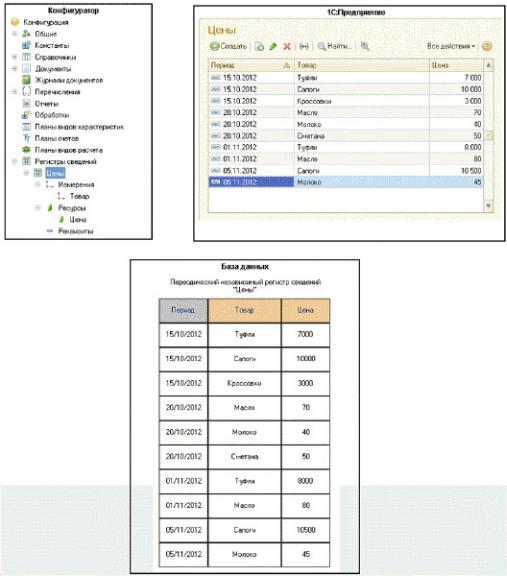
Task: Click the Планы счетов icon
Action: click(26, 138)
